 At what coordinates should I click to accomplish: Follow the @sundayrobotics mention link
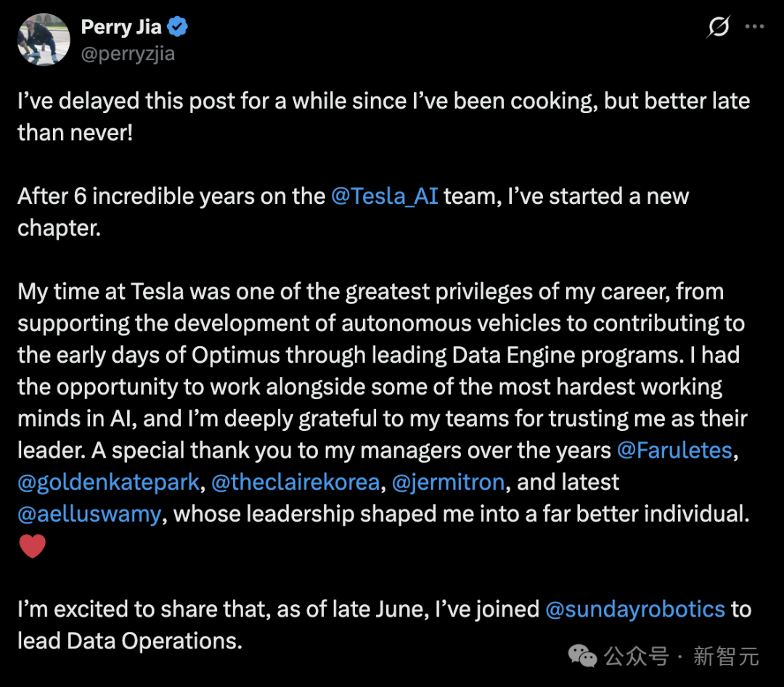635,609
